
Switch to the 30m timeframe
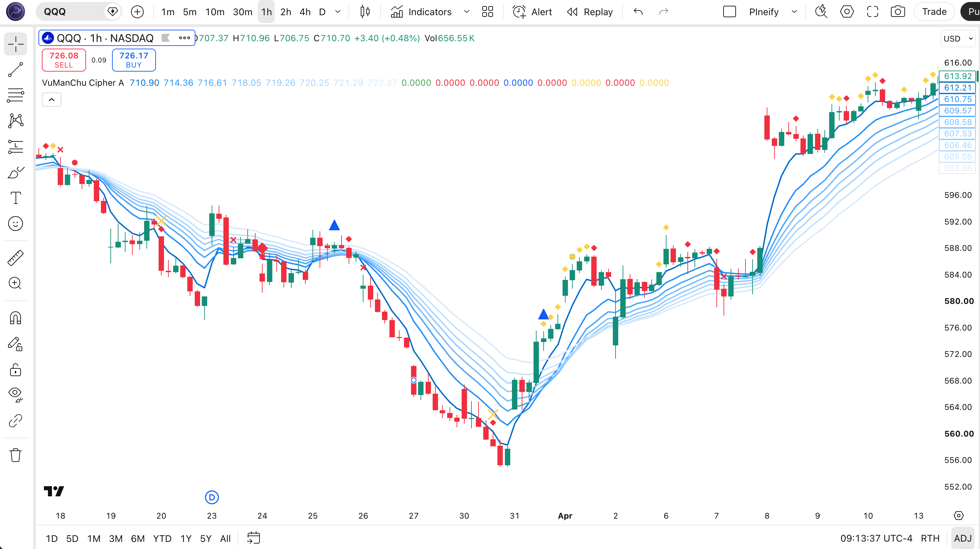click(242, 12)
